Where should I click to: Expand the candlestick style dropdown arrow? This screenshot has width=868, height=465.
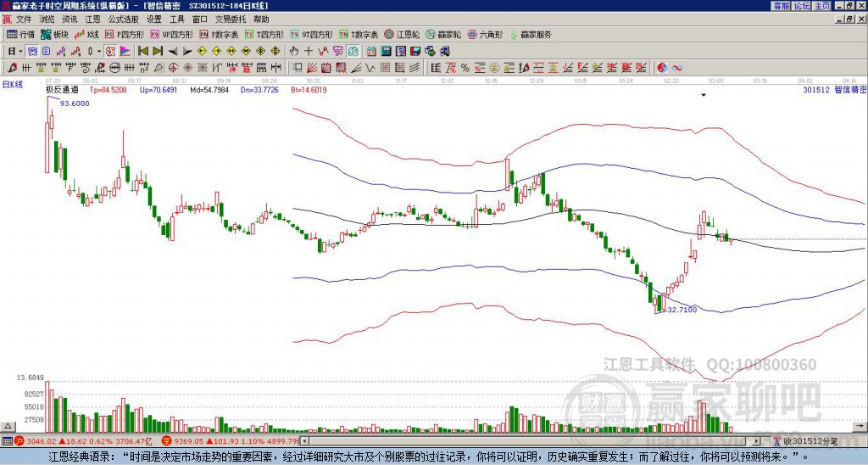[x=99, y=52]
